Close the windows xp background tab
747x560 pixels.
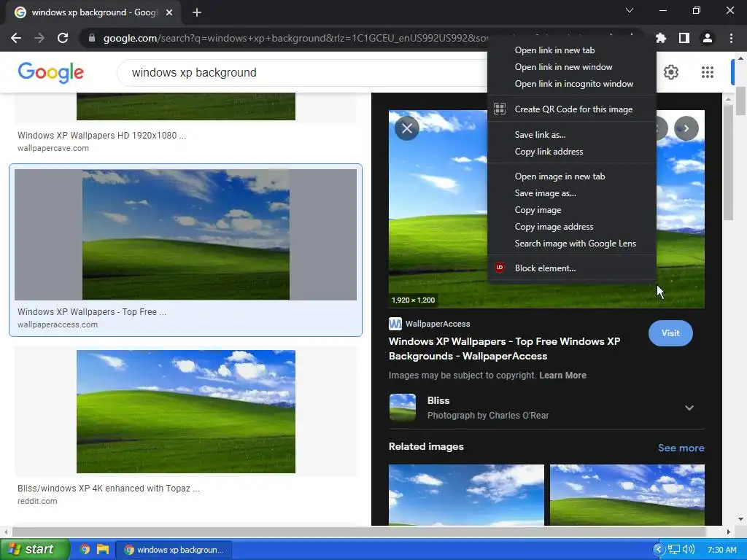point(169,12)
